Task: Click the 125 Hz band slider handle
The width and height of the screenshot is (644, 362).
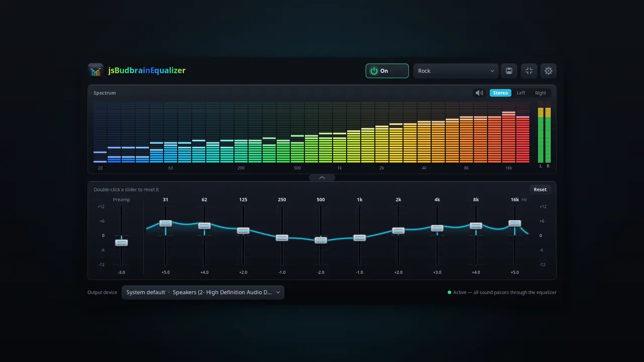Action: coord(243,231)
